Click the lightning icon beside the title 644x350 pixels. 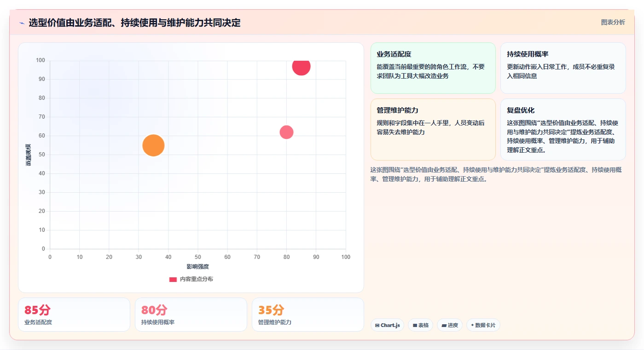pyautogui.click(x=22, y=23)
